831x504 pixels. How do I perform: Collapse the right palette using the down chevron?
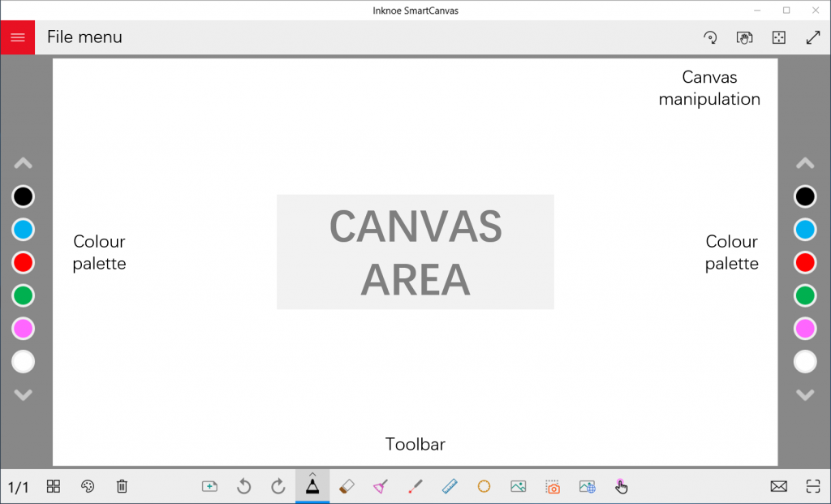click(x=805, y=395)
